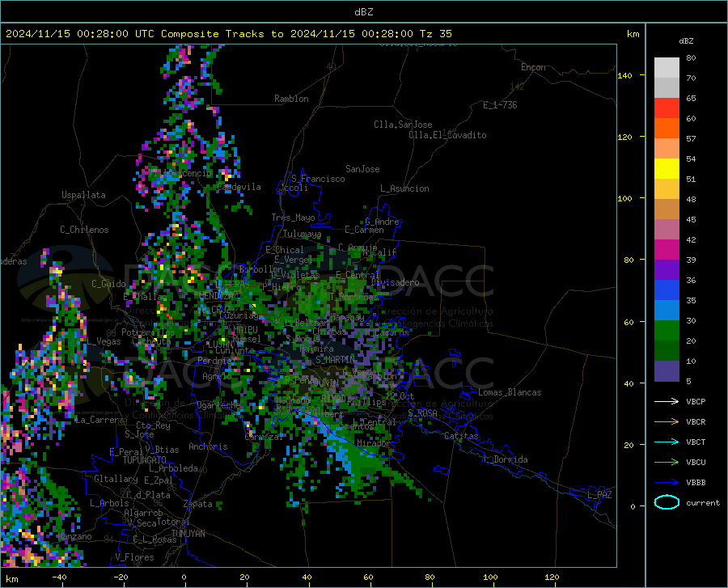Click the Tulumaya label

tap(303, 234)
